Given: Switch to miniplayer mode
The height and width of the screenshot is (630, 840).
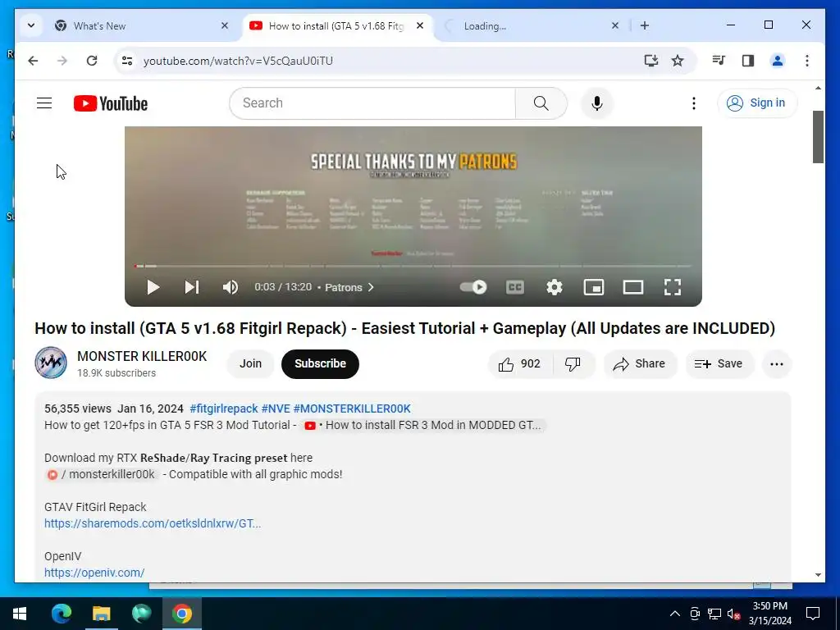Looking at the screenshot, I should tap(594, 287).
